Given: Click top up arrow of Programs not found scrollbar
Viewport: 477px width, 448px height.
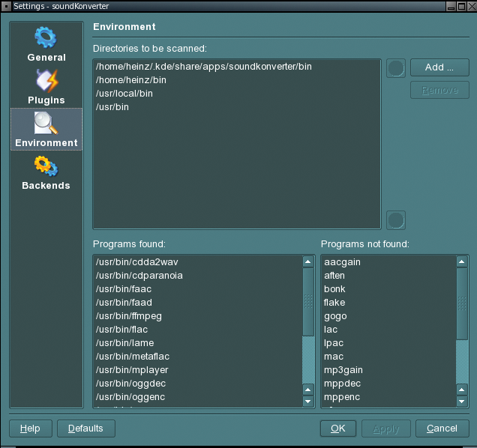Looking at the screenshot, I should point(462,261).
